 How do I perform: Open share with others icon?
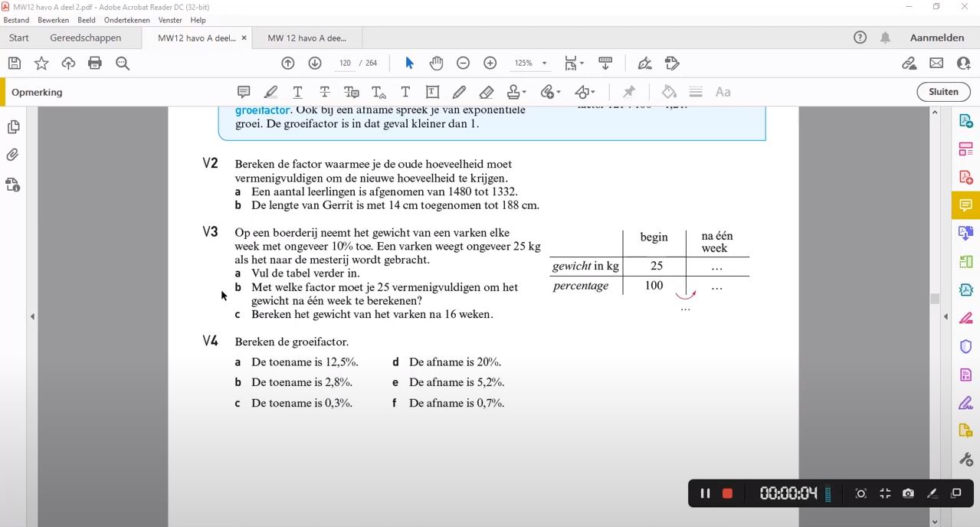pyautogui.click(x=963, y=64)
